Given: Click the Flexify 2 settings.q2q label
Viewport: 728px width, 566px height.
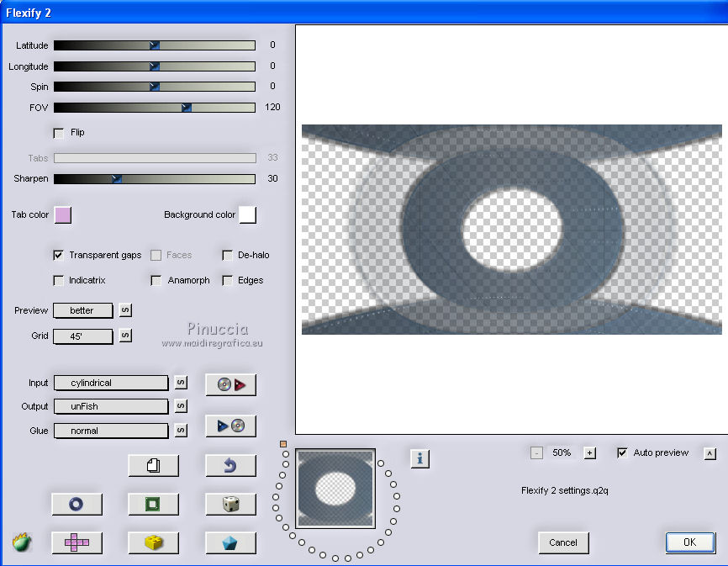Looking at the screenshot, I should pos(565,490).
